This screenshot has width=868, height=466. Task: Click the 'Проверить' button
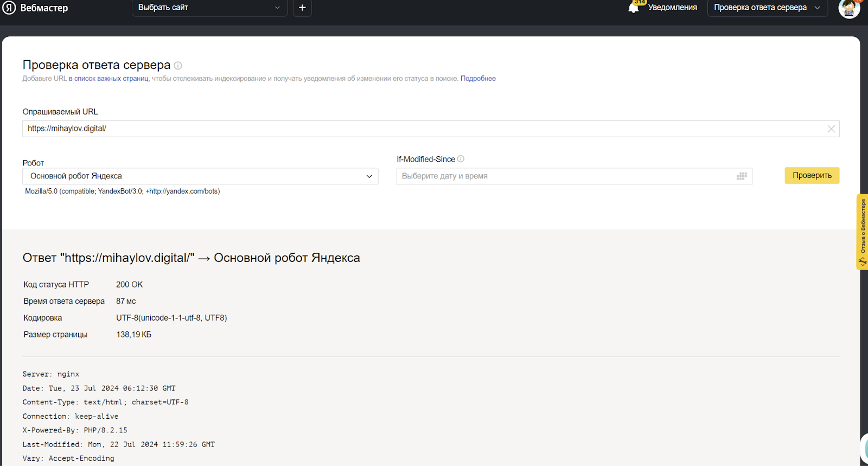point(812,175)
